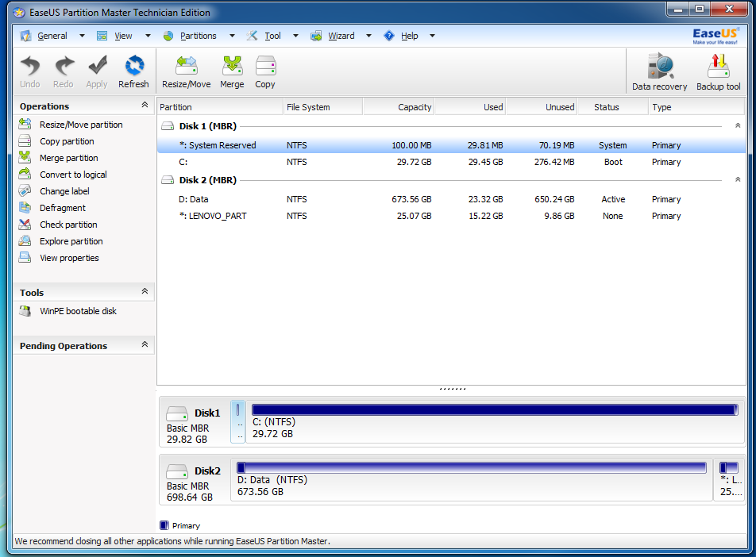The height and width of the screenshot is (557, 756).
Task: Click the EaseUS logo
Action: (x=715, y=36)
